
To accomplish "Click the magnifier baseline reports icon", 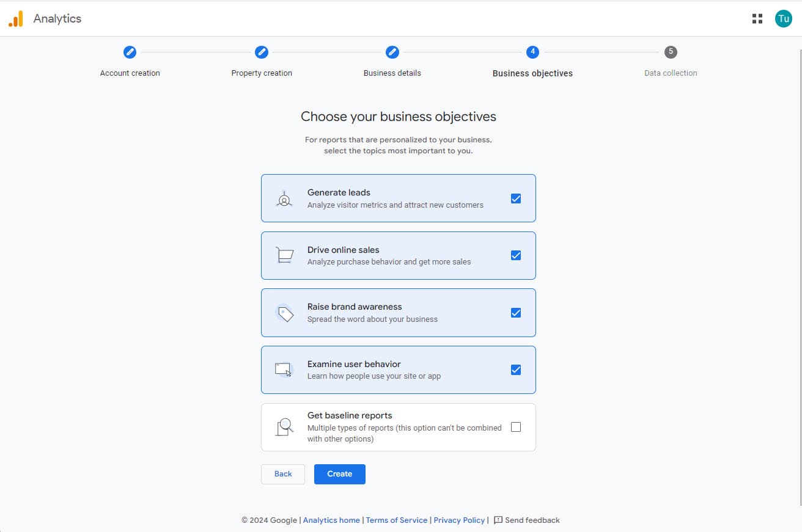I will click(x=284, y=427).
